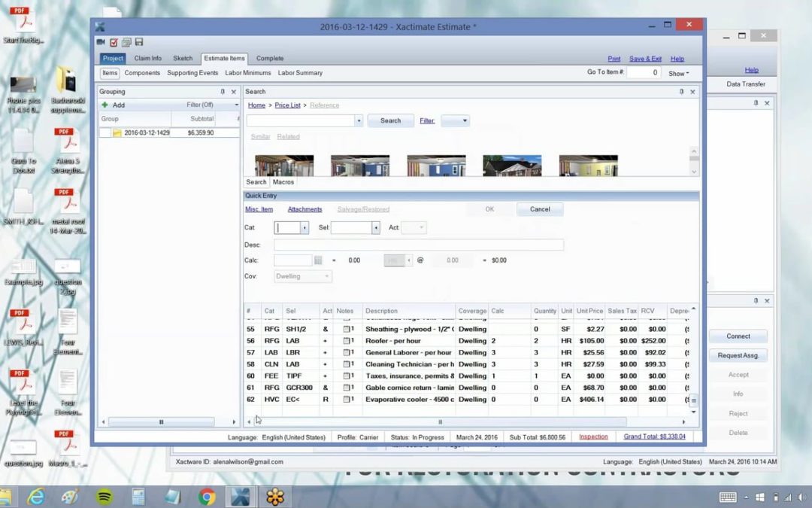Open Calculator from the taskbar
This screenshot has height=508, width=812.
click(x=139, y=497)
